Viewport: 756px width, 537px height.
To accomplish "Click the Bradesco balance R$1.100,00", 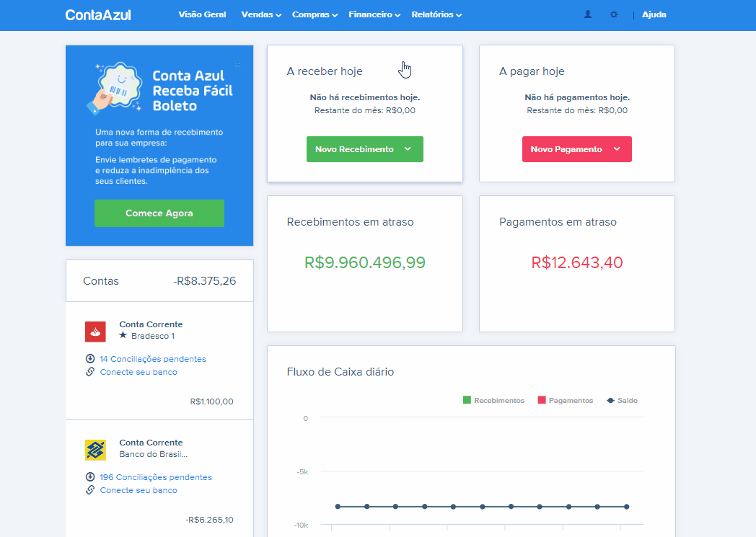I will 211,401.
